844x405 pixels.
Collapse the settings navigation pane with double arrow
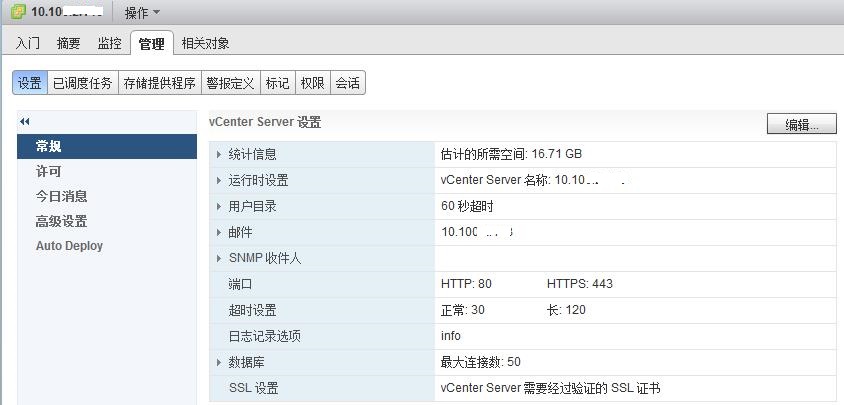coord(24,122)
